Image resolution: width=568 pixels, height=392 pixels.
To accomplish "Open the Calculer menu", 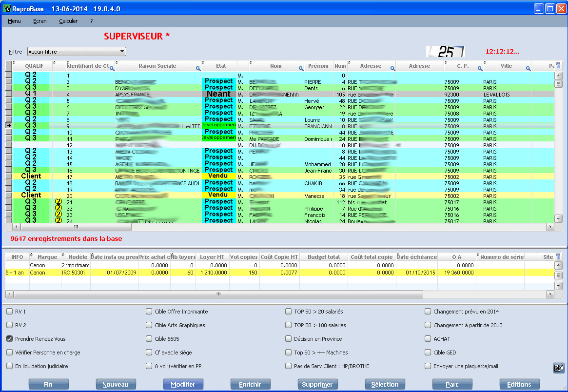I will coord(68,21).
